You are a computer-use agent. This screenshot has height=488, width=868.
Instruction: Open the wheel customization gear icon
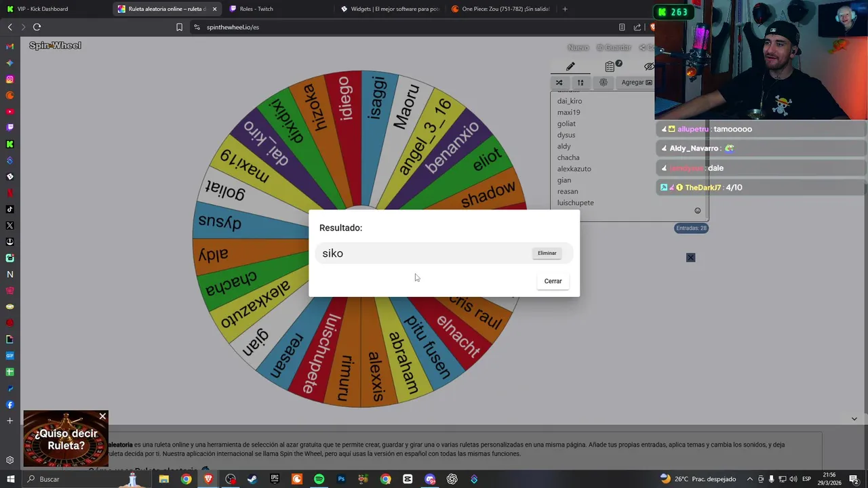click(x=603, y=82)
